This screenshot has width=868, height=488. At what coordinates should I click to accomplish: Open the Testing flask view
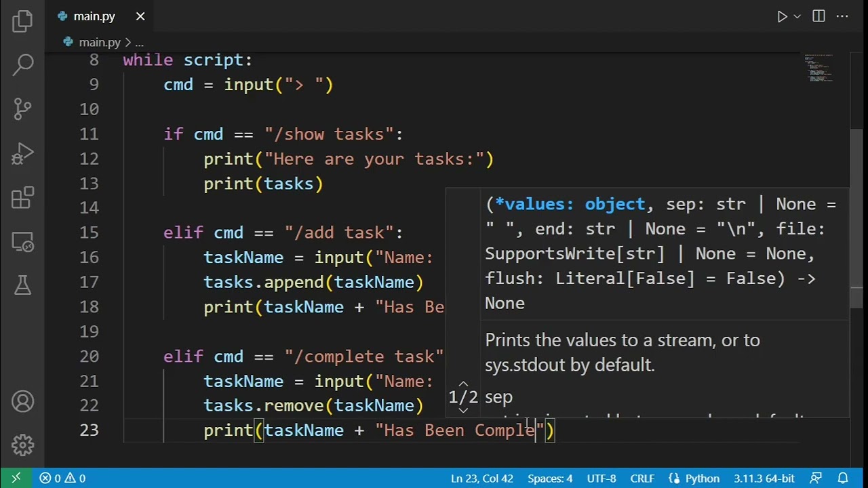[22, 285]
